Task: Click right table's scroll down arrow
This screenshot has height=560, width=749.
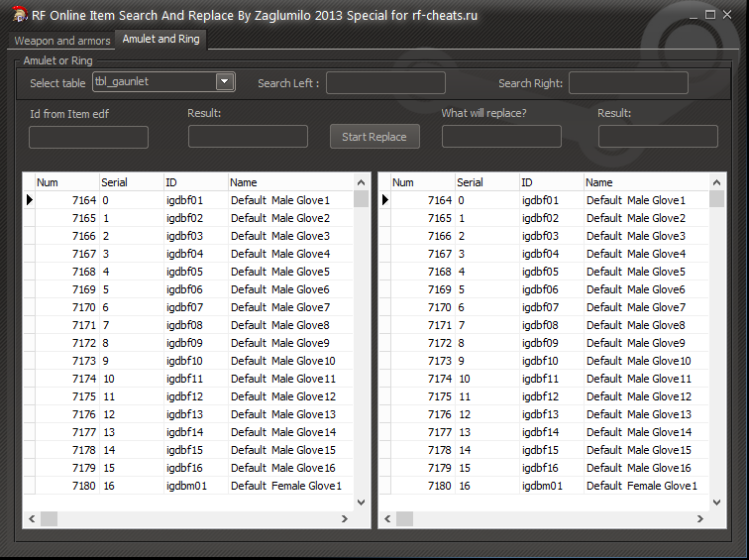Action: tap(716, 503)
